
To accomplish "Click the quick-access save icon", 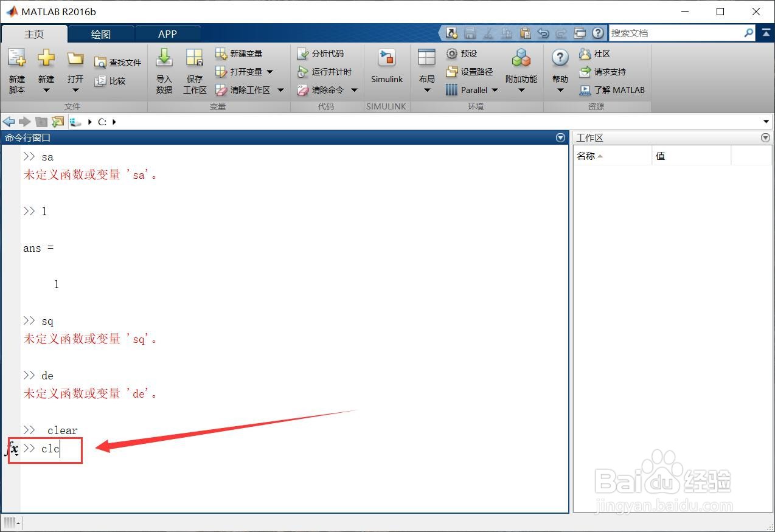I will pyautogui.click(x=470, y=33).
